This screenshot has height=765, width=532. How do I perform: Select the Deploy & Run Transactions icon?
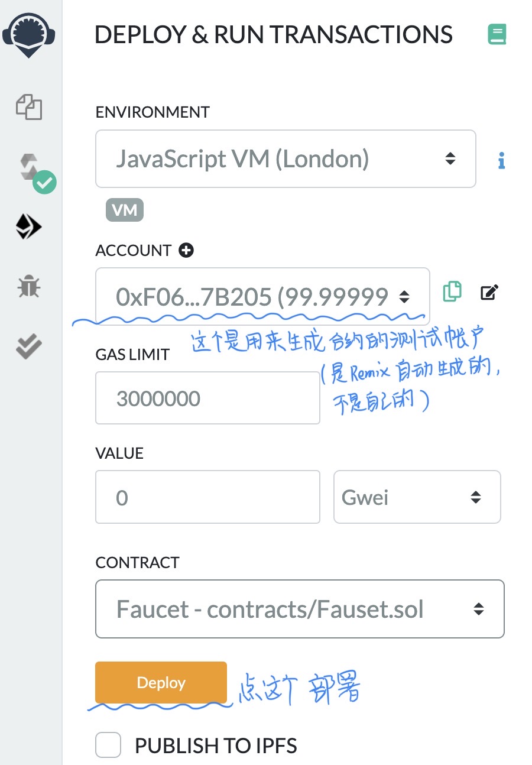pos(28,226)
